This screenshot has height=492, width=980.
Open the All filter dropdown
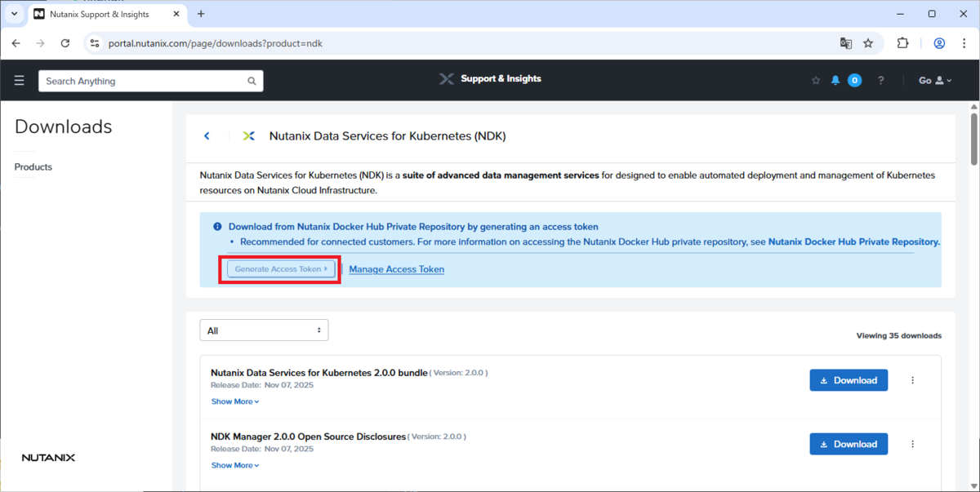pyautogui.click(x=264, y=330)
